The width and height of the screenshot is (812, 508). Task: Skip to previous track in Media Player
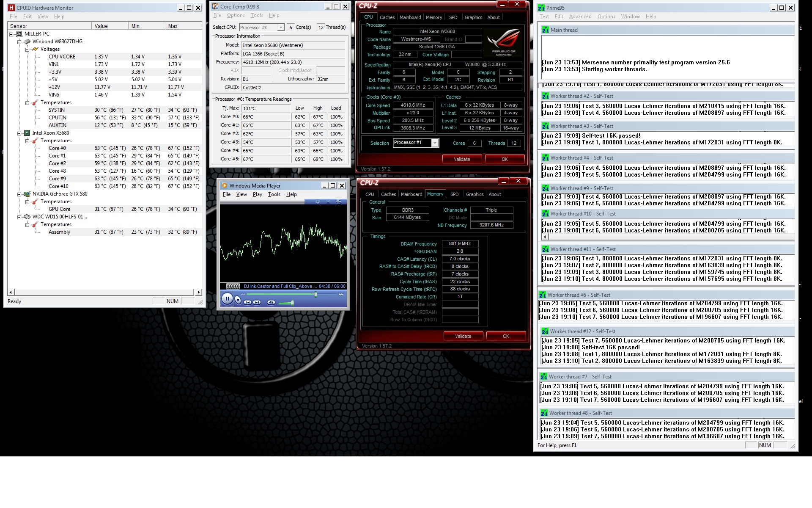point(247,302)
